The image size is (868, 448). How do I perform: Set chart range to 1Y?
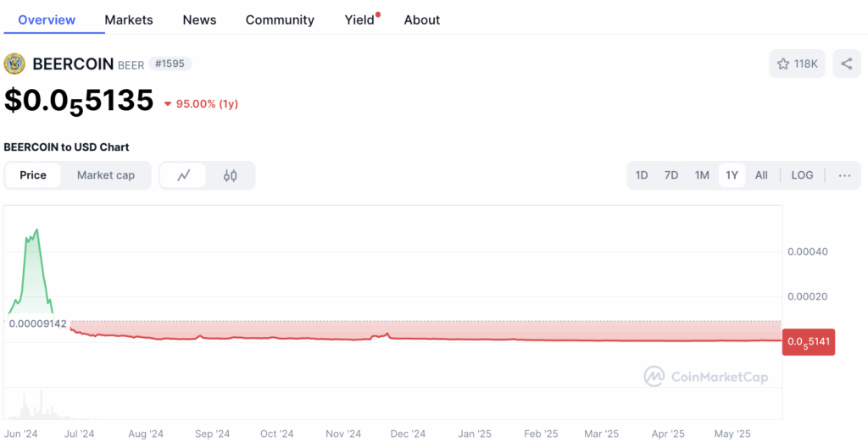(732, 175)
